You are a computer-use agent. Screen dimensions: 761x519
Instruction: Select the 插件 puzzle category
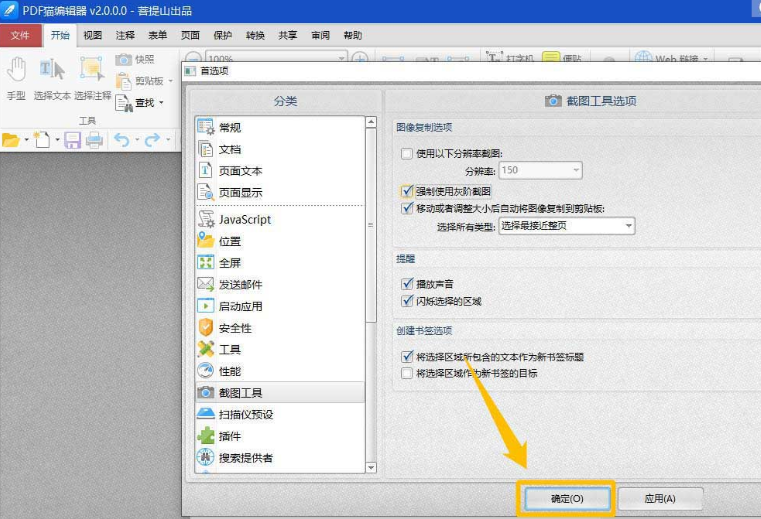[x=280, y=436]
